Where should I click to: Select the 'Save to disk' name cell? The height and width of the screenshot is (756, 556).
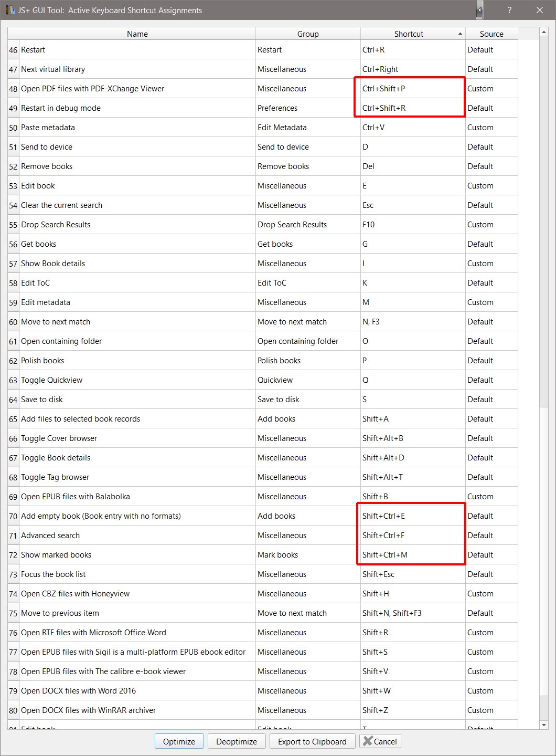click(x=137, y=400)
